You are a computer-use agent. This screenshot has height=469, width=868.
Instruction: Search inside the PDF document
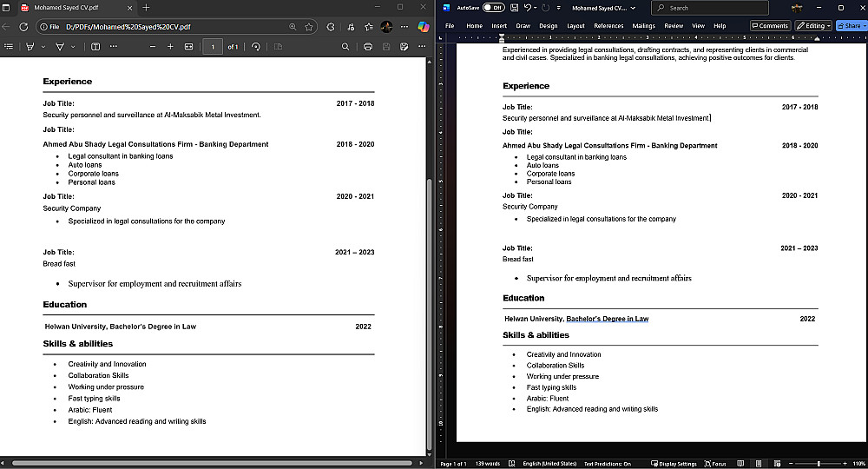coord(345,47)
